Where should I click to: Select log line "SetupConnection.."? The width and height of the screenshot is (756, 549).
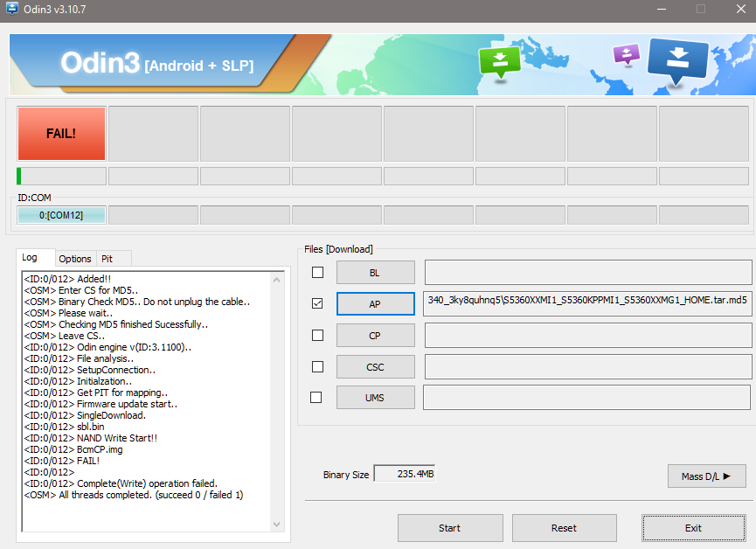point(116,370)
